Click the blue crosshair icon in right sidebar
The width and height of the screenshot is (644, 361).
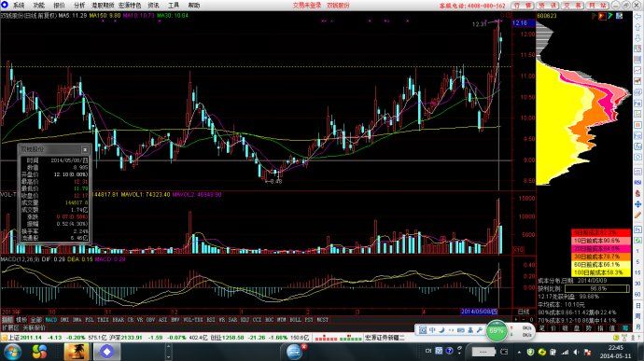point(637,204)
